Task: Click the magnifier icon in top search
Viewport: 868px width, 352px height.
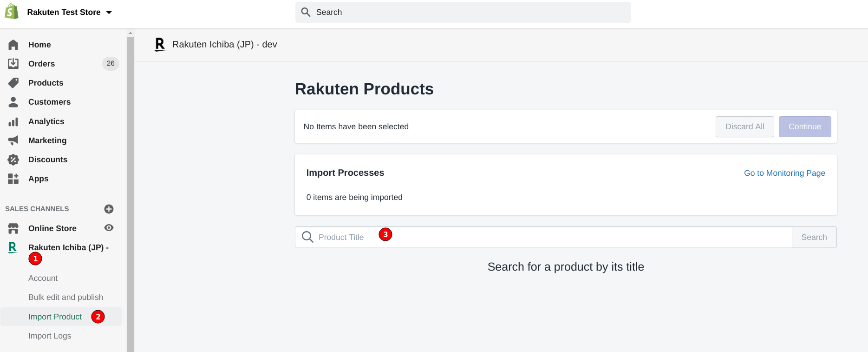Action: click(306, 12)
